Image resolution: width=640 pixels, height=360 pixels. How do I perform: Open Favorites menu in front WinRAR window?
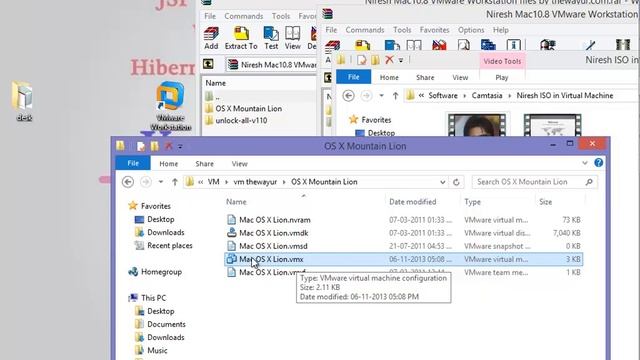click(x=434, y=30)
